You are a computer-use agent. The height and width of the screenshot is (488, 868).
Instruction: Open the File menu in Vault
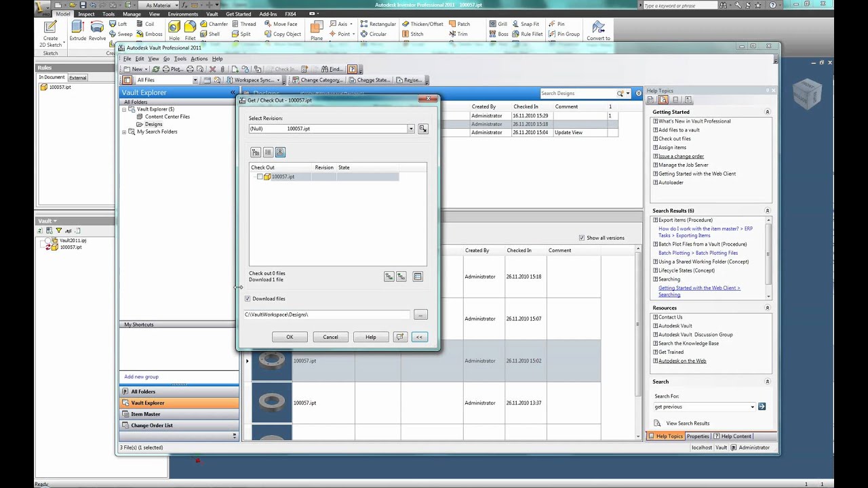[x=127, y=59]
